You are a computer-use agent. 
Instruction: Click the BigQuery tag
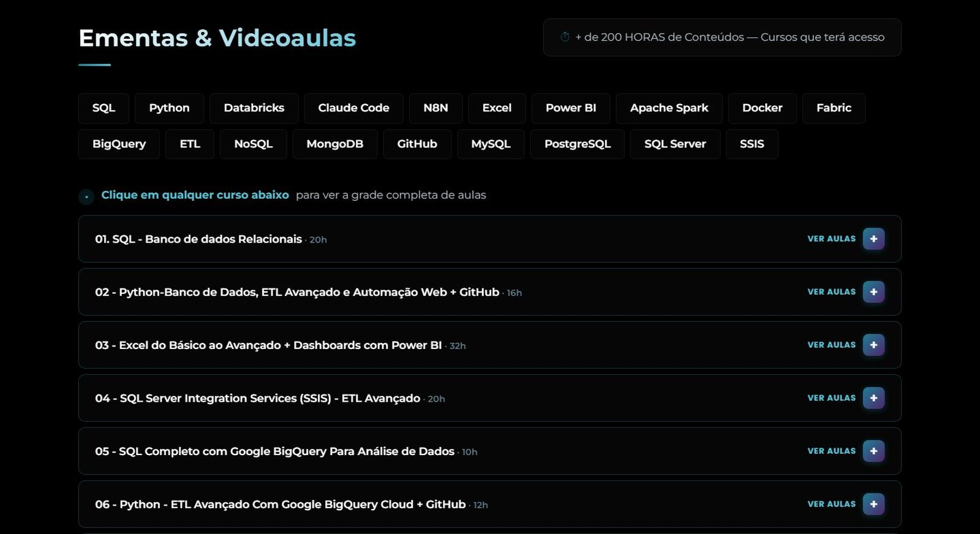(119, 145)
